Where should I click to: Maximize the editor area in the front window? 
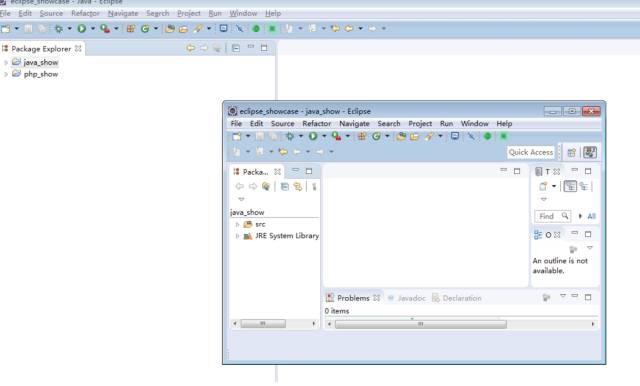[517, 171]
